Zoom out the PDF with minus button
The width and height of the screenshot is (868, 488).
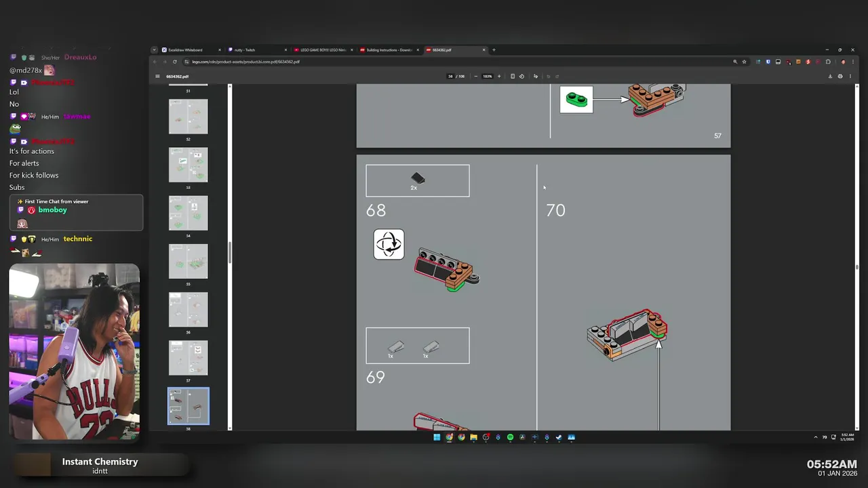point(475,77)
